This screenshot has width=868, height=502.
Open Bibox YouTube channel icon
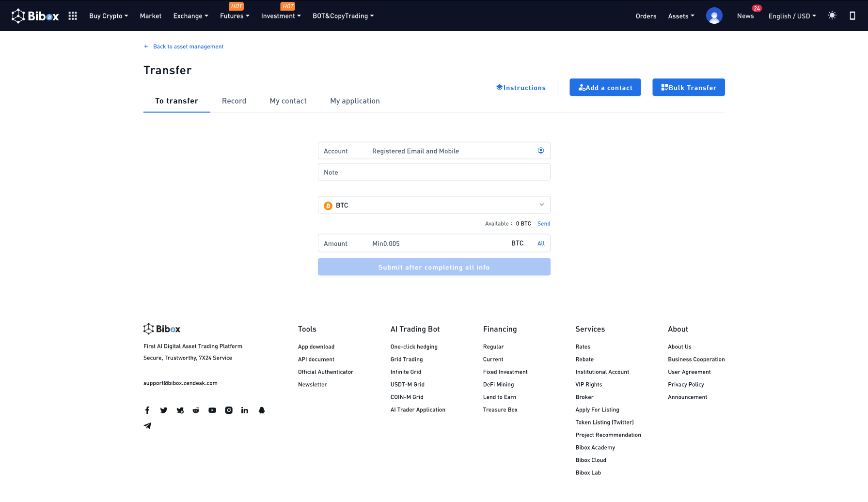[212, 410]
